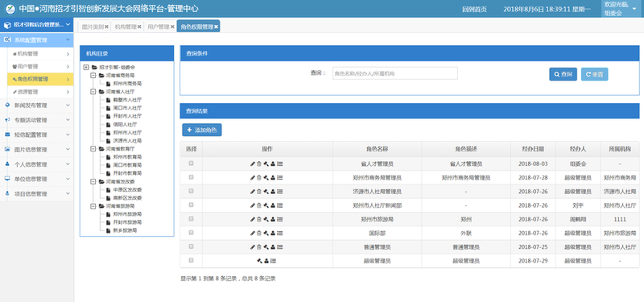Image resolution: width=644 pixels, height=302 pixels.
Task: Open 资源管理 in the sidebar menu
Action: [40, 92]
